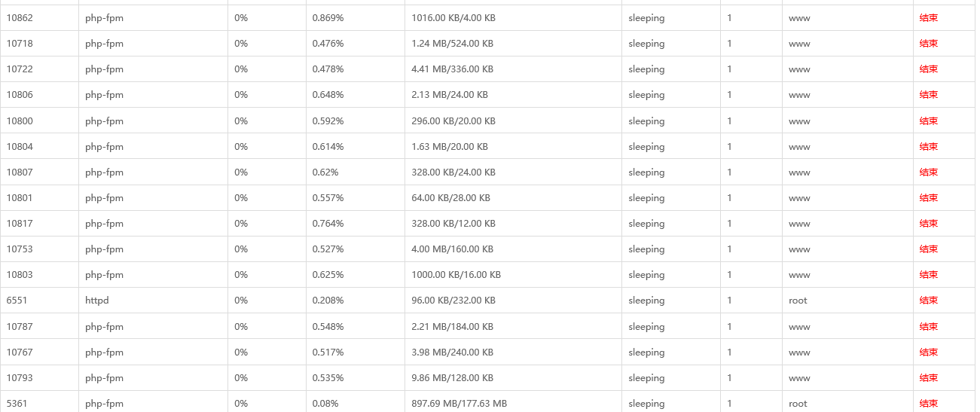Click the 结束 link for PID 10804

[928, 147]
